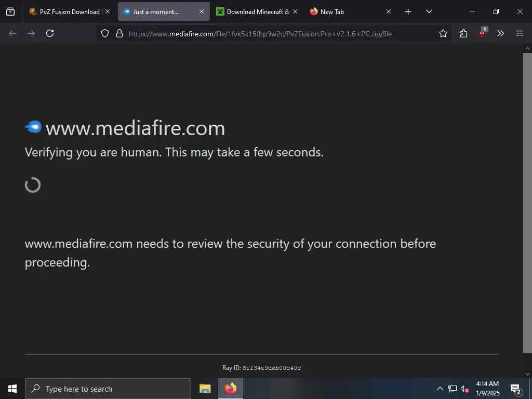Screen dimensions: 532x399
Task: Minimize the Firefox window
Action: (472, 11)
